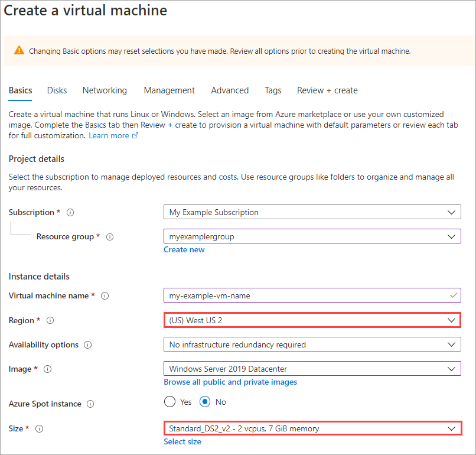Go to the Review + create tab
Viewport: 476px width, 455px height.
(x=327, y=90)
